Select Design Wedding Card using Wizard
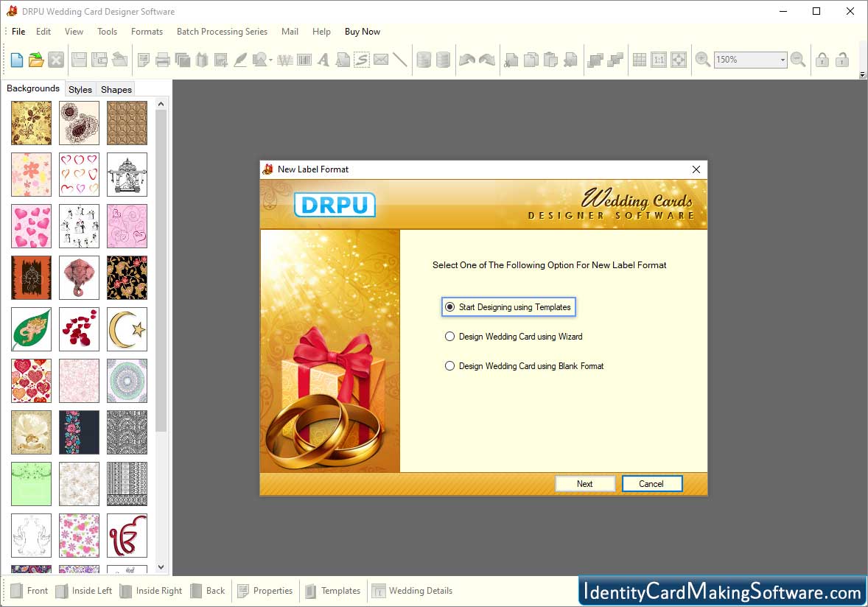 coord(514,337)
